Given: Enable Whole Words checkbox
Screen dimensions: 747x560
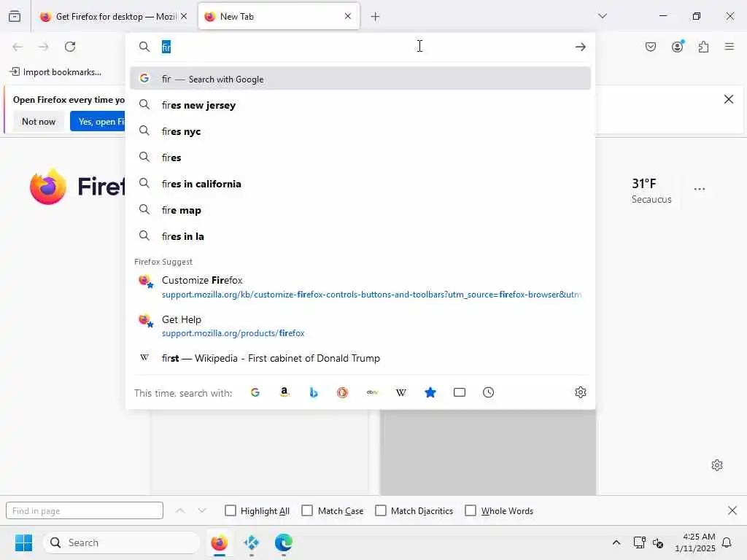Looking at the screenshot, I should (x=471, y=510).
